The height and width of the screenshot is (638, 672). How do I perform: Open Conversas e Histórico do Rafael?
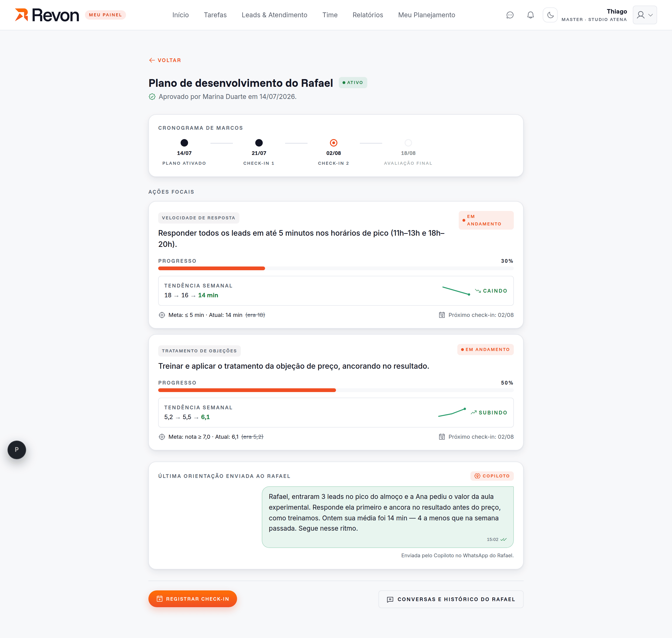[451, 599]
